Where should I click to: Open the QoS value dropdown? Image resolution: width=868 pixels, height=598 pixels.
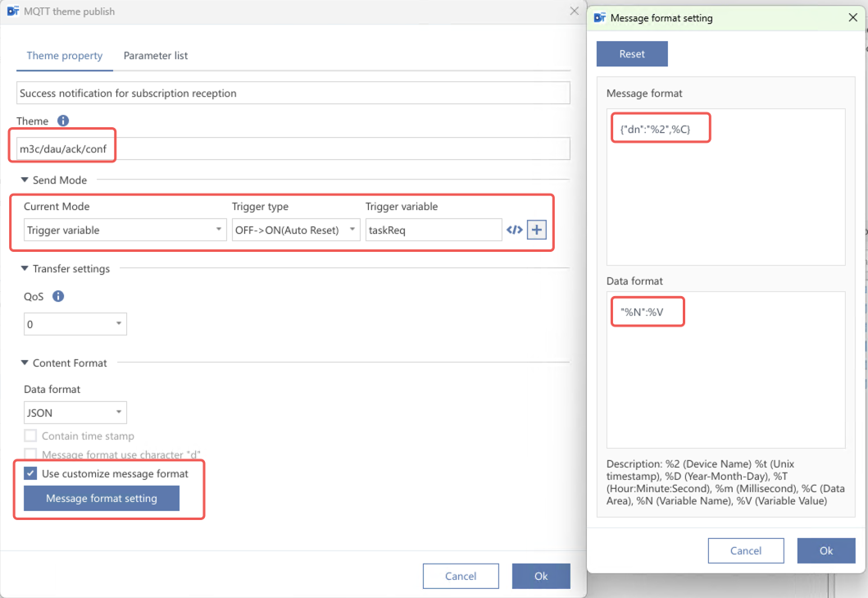pos(75,325)
